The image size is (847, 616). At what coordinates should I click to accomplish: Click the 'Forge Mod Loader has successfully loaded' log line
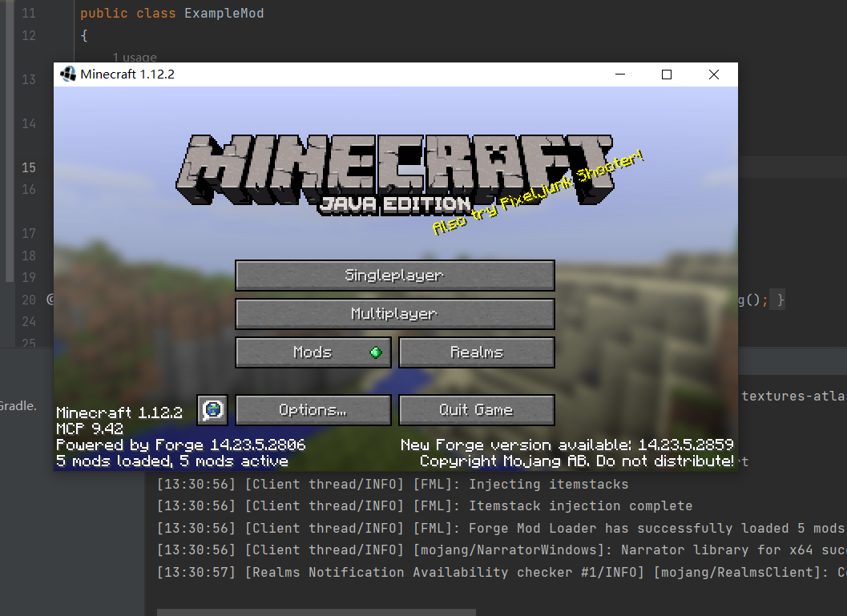coord(502,528)
